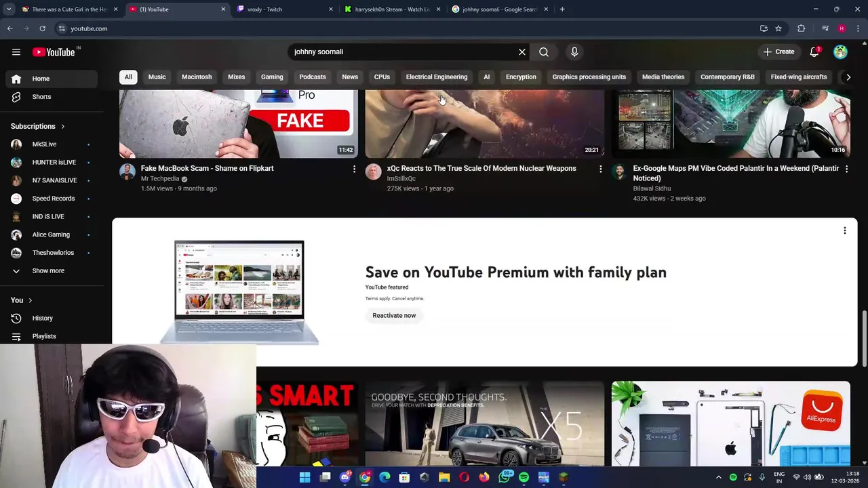Click the Create button
The image size is (868, 488).
[778, 52]
